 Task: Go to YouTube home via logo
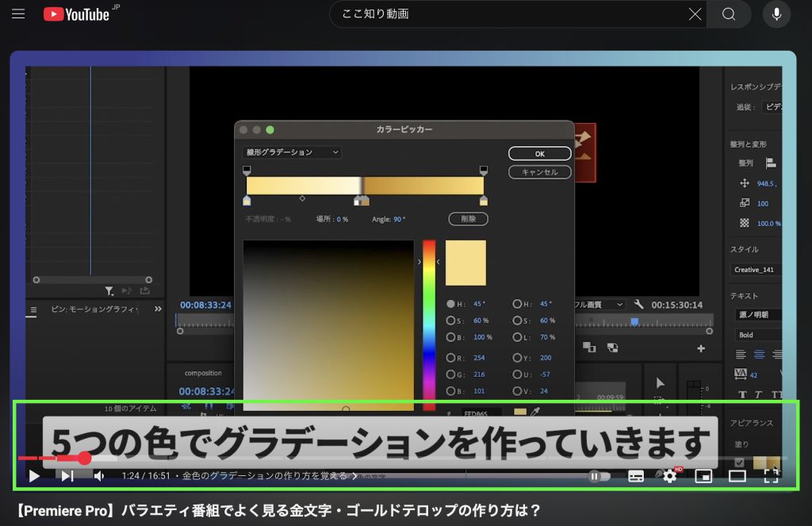tap(76, 14)
